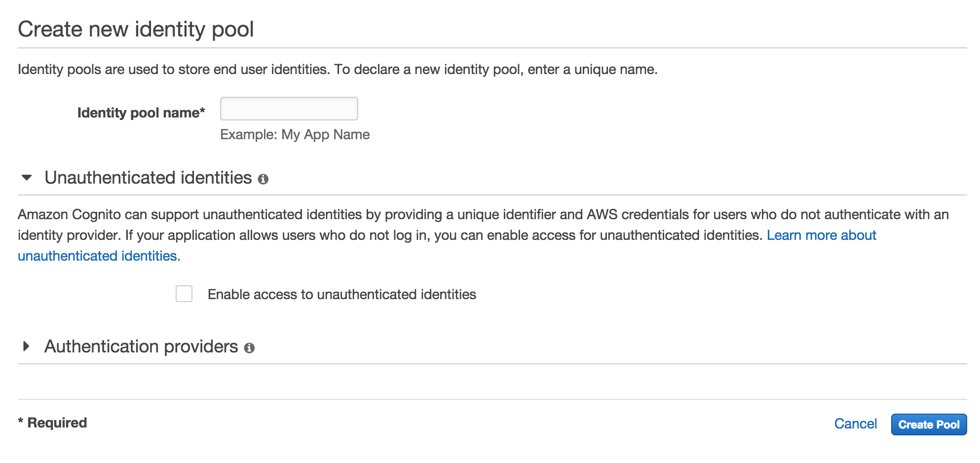
Task: Collapse the Unauthenticated identities section arrow
Action: [x=27, y=178]
